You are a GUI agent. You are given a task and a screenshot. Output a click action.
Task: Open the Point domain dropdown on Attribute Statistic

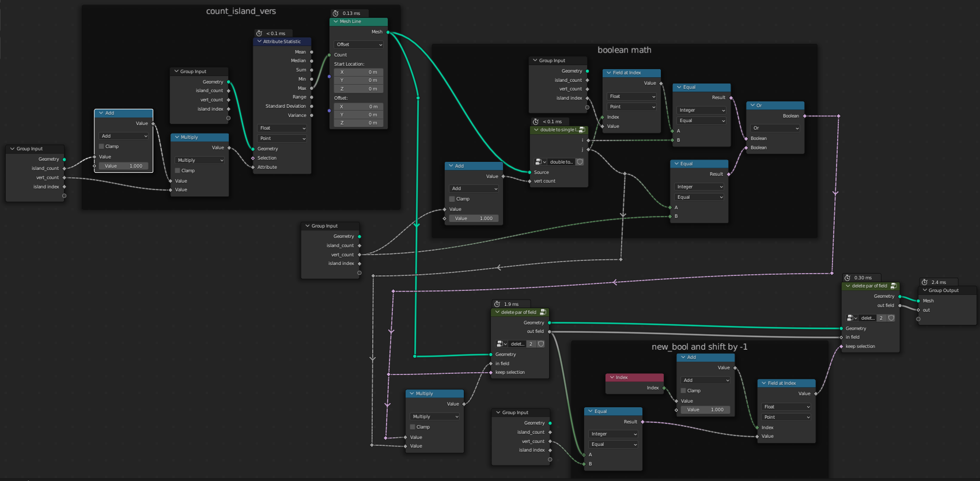point(282,138)
